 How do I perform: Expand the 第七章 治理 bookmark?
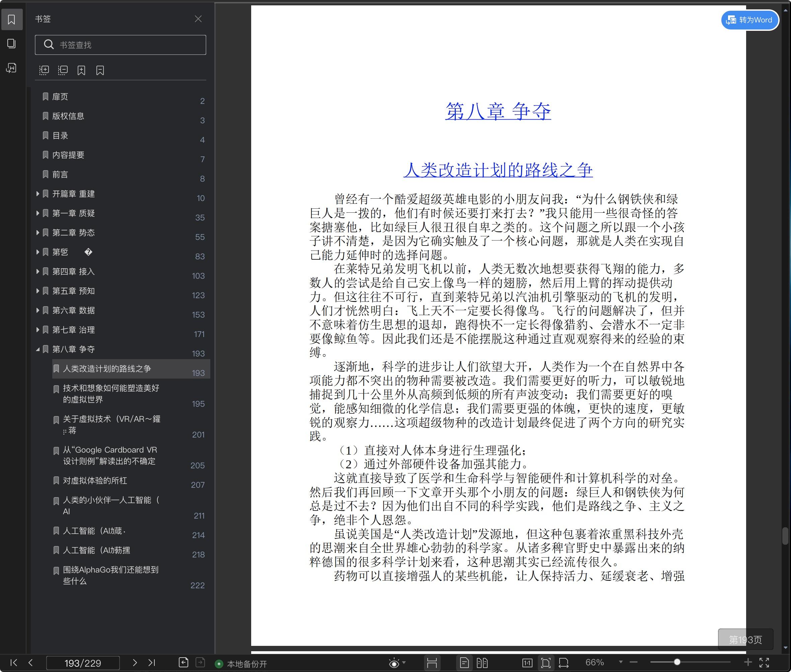(x=38, y=330)
